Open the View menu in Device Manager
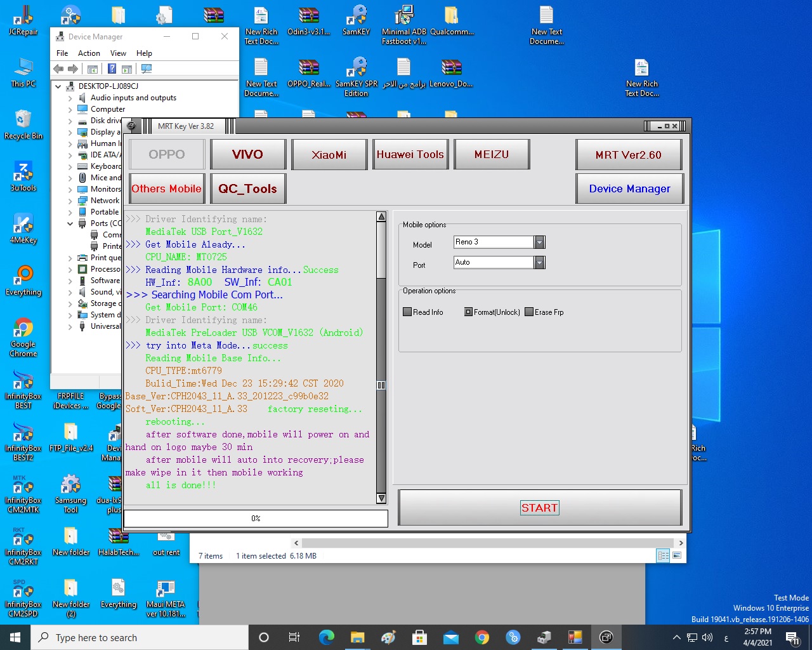Image resolution: width=812 pixels, height=650 pixels. point(118,53)
